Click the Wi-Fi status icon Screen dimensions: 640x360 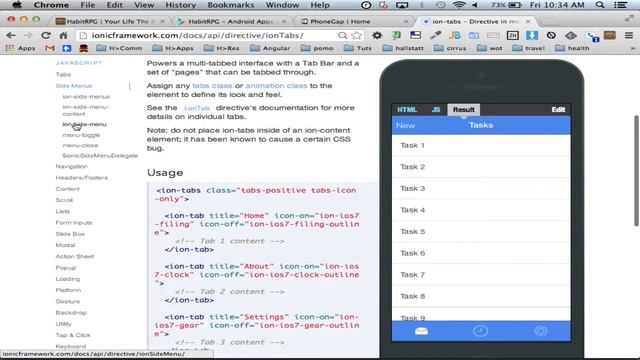[459, 5]
